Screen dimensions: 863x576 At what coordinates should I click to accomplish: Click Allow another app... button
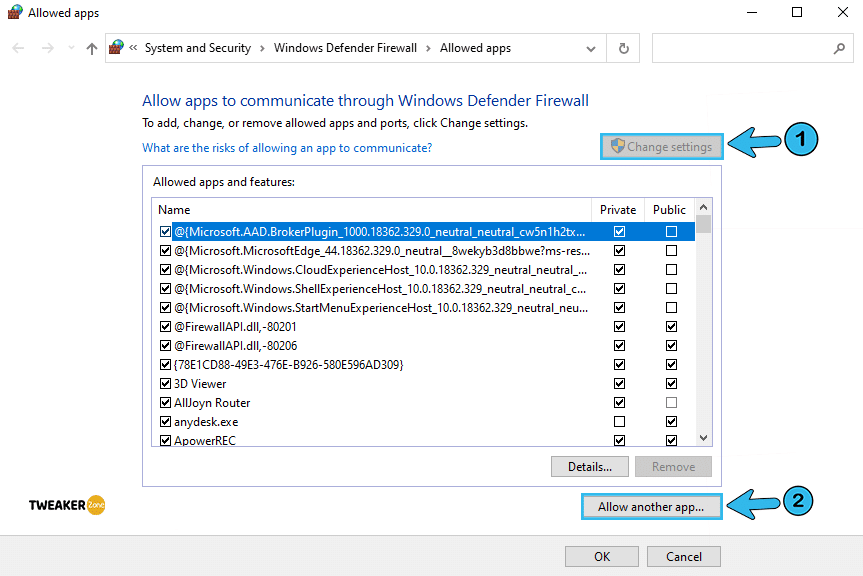coord(651,507)
